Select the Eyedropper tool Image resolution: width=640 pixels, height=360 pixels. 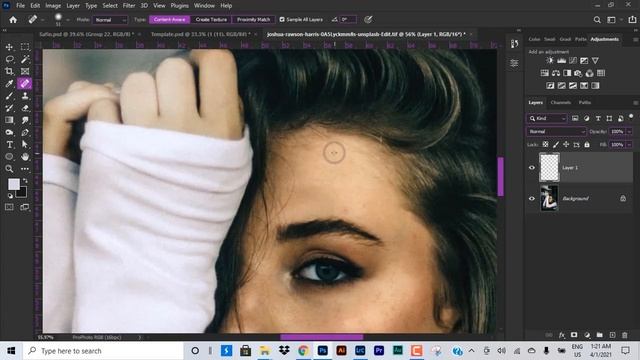pyautogui.click(x=9, y=84)
